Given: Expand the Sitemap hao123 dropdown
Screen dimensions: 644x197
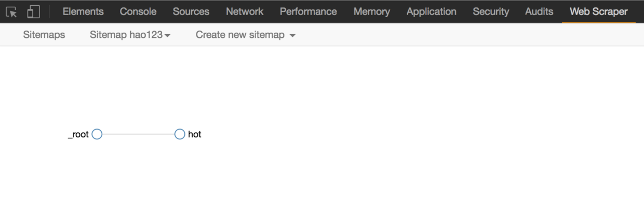Looking at the screenshot, I should tap(130, 35).
